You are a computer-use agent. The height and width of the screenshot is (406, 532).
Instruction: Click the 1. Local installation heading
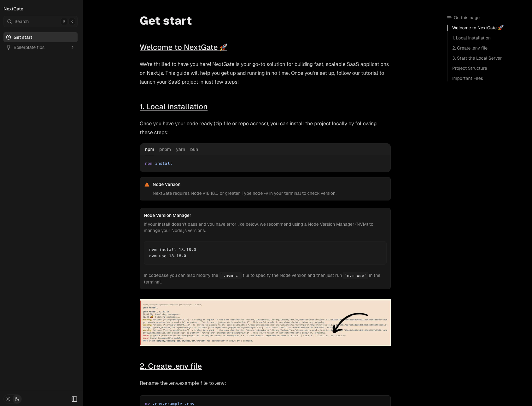[x=173, y=107]
